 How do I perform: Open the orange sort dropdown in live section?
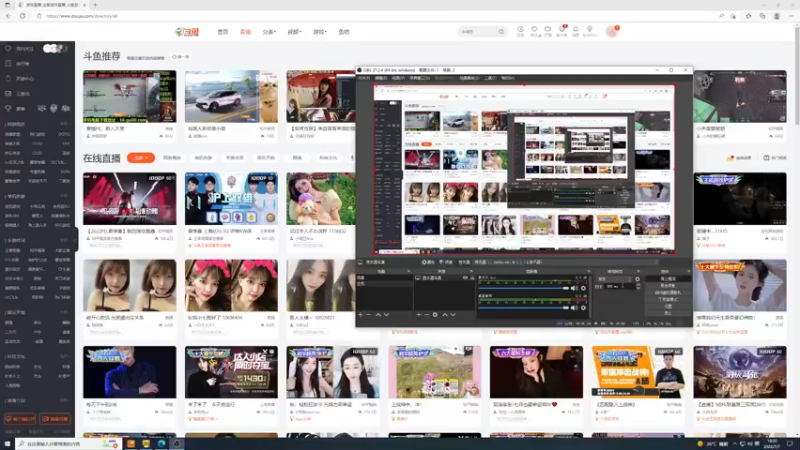pos(141,158)
